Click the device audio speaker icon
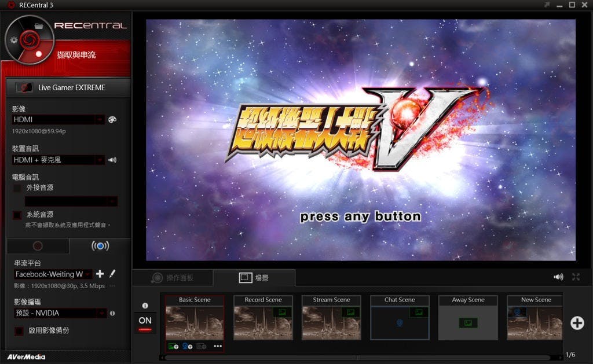This screenshot has height=364, width=593. pos(112,160)
